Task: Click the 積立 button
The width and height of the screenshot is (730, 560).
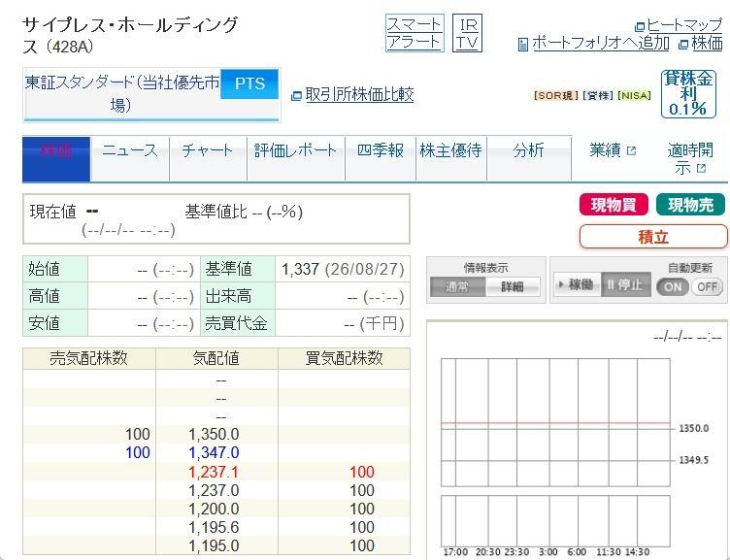Action: tap(653, 237)
